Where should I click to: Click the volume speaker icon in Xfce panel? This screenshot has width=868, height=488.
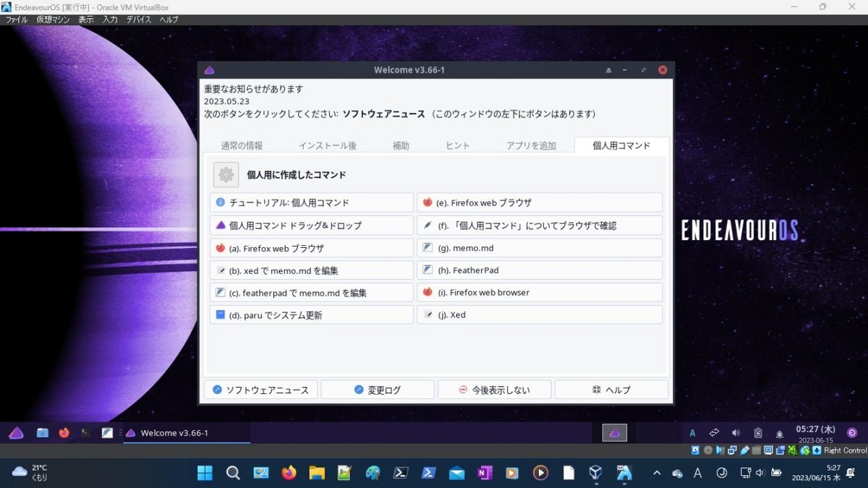click(x=736, y=433)
